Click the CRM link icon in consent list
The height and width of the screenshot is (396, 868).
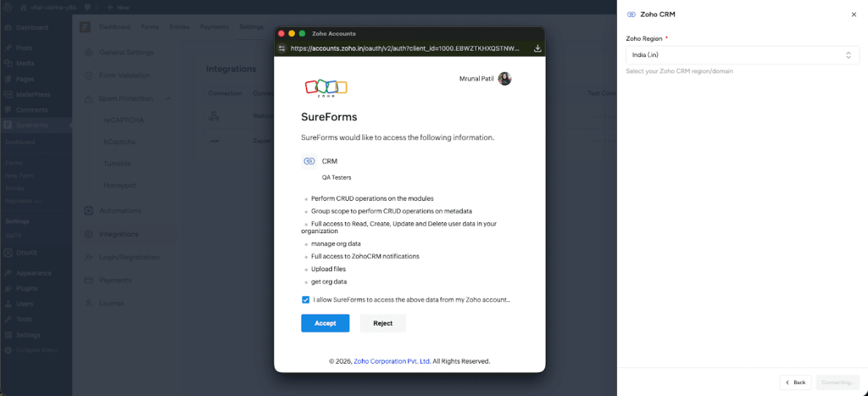point(309,161)
